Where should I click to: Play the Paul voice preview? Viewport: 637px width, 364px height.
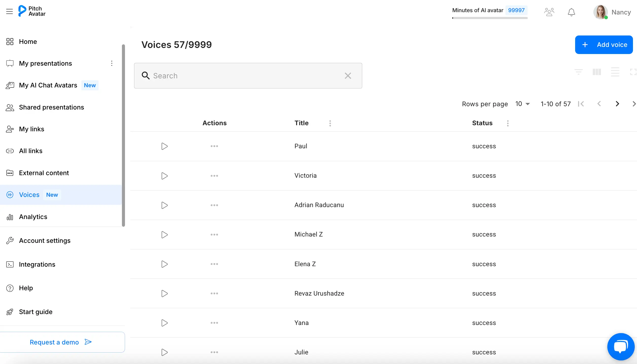165,146
